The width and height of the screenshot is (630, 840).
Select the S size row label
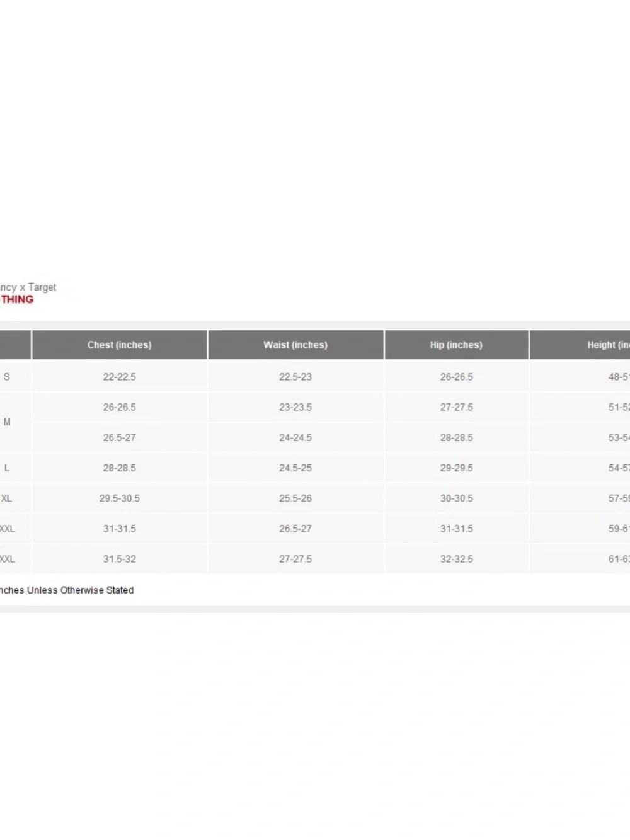[7, 377]
